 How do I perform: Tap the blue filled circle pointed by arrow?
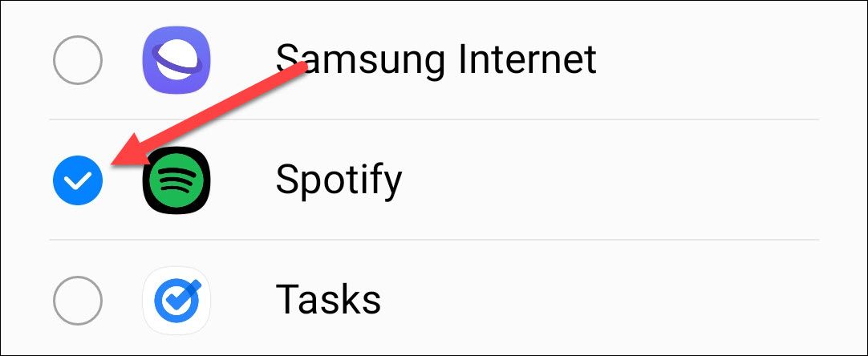click(78, 180)
